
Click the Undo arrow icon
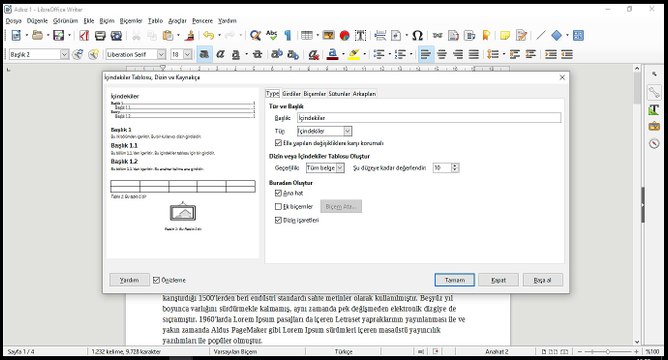(208, 35)
